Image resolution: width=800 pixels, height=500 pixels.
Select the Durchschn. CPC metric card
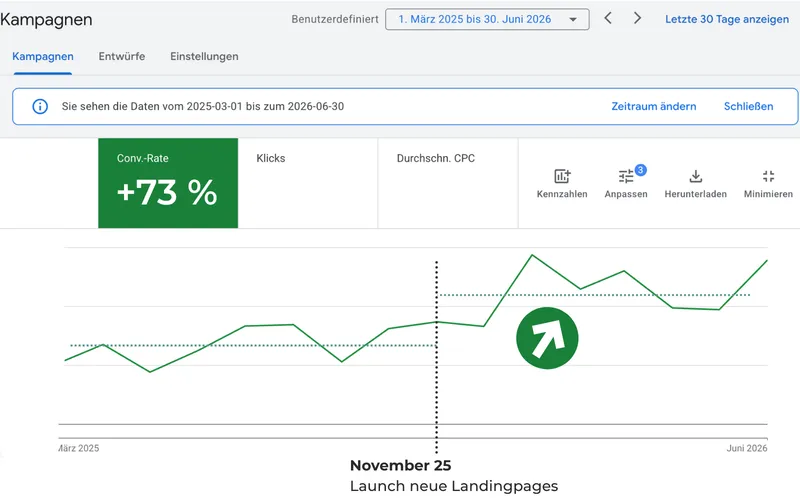[448, 183]
